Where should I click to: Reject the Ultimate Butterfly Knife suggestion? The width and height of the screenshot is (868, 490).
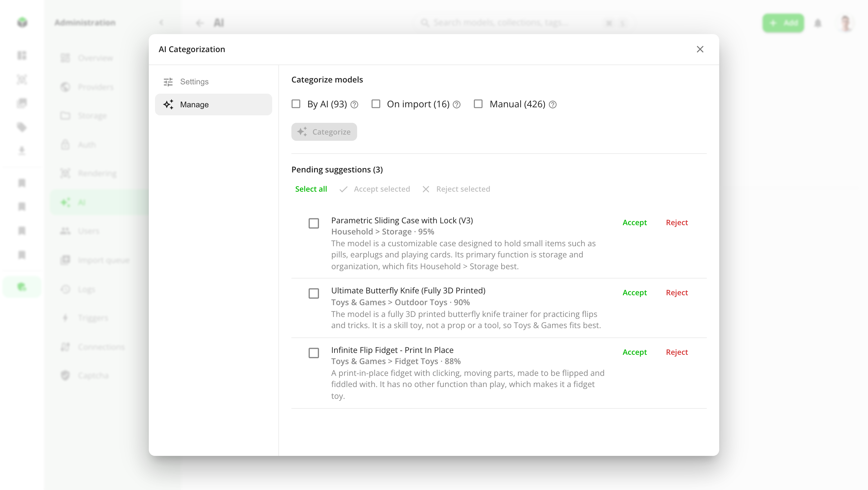coord(677,292)
